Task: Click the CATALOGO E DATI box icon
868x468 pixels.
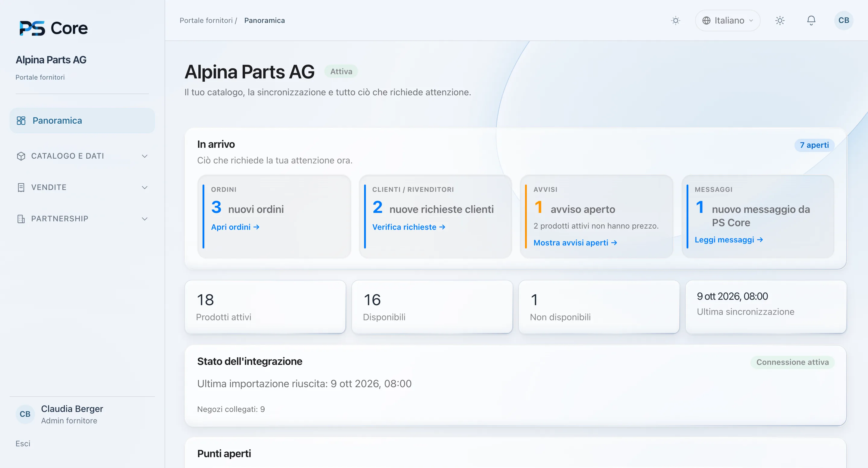Action: click(x=21, y=156)
